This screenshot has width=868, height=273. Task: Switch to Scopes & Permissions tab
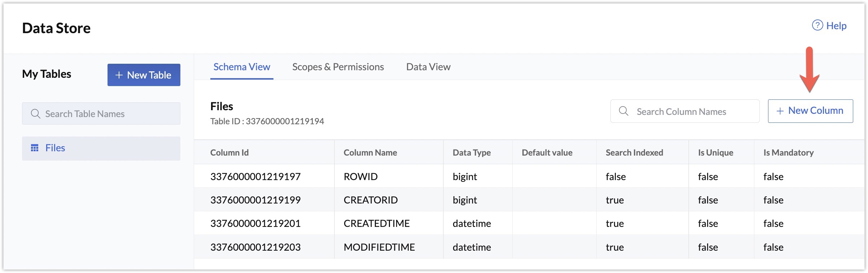click(x=338, y=67)
